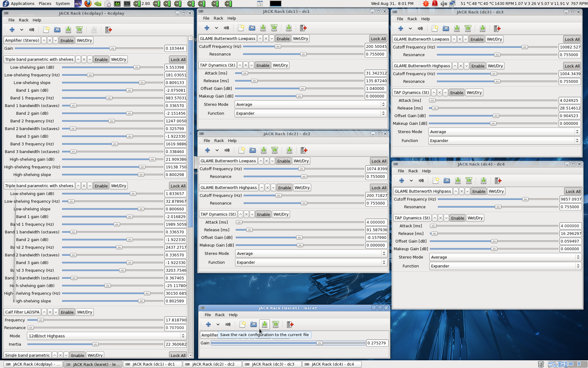The height and width of the screenshot is (368, 588).
Task: Click Save As icon in 4cdplay toolbar
Action: click(x=79, y=30)
